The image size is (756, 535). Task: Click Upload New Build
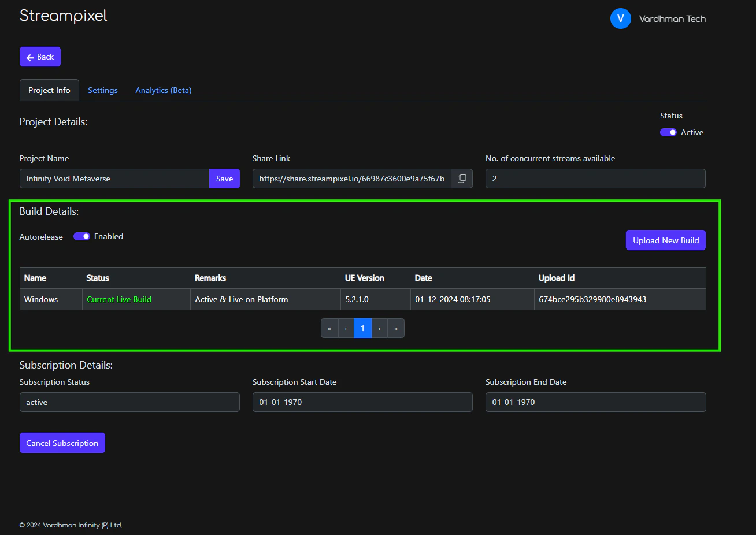tap(666, 240)
